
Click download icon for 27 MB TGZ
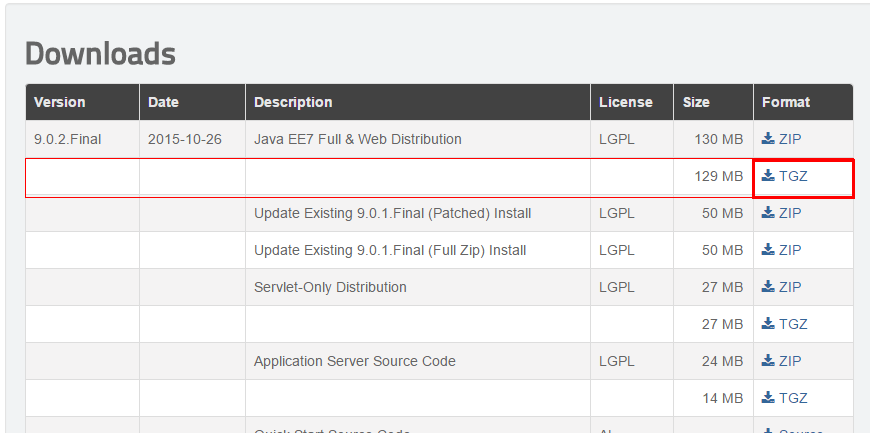point(768,323)
